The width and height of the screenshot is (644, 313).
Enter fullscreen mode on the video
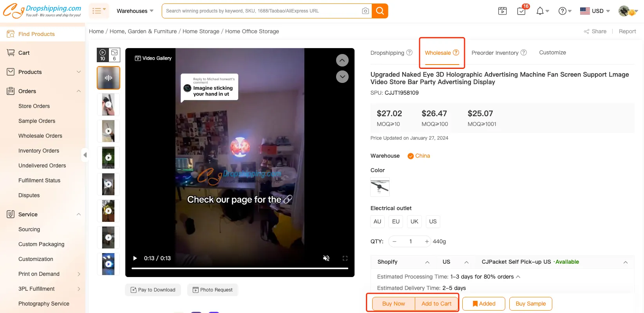coord(345,258)
